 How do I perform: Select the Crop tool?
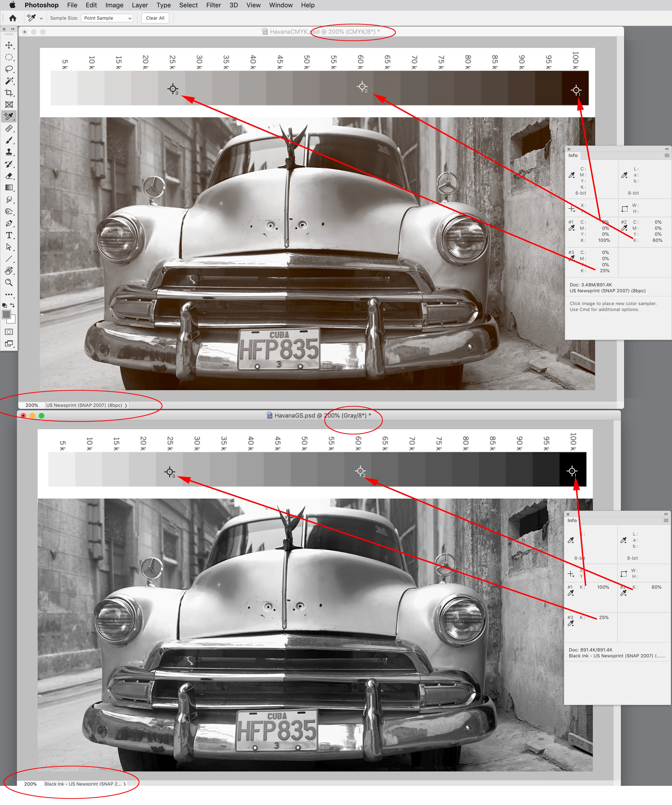tap(9, 93)
